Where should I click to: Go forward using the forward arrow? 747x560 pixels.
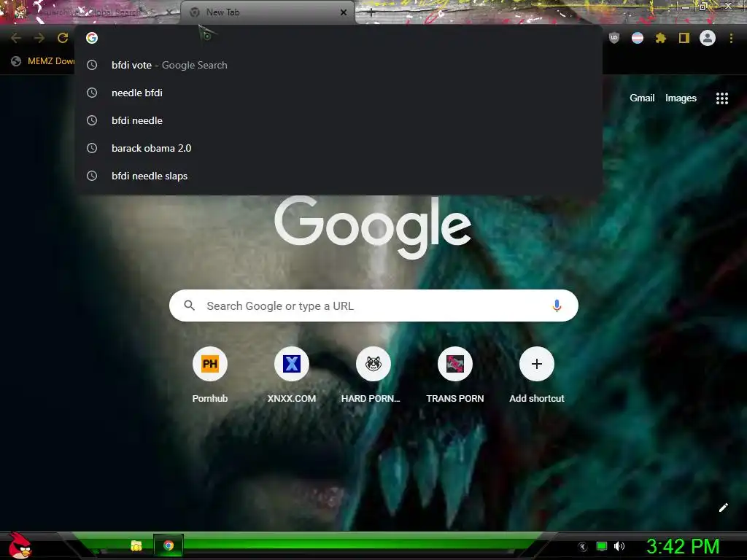(x=39, y=38)
